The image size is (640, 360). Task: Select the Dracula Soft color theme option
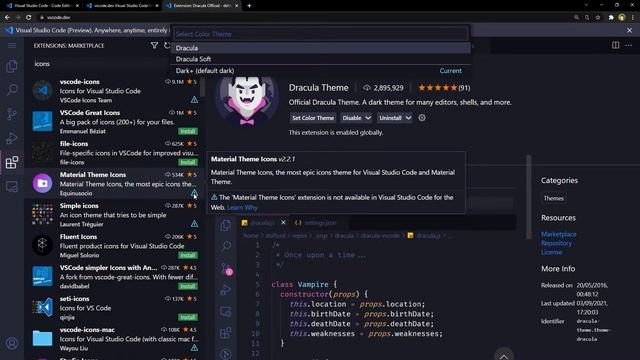point(321,59)
